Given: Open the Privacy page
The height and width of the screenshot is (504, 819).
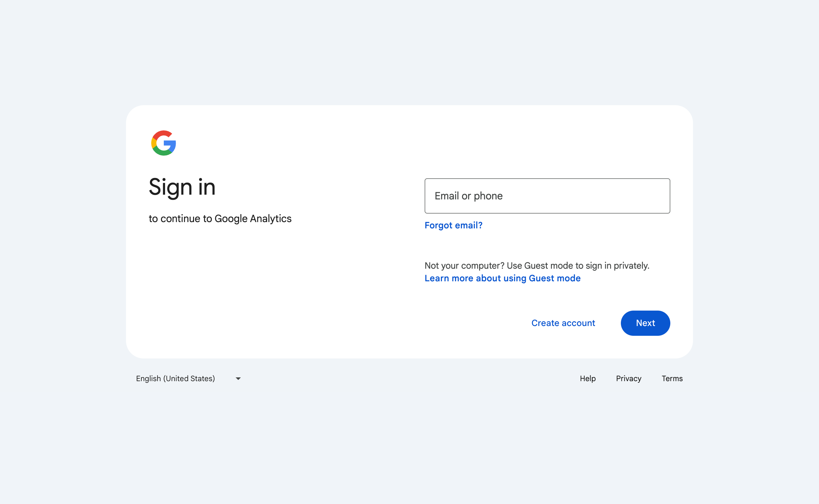Looking at the screenshot, I should coord(628,378).
